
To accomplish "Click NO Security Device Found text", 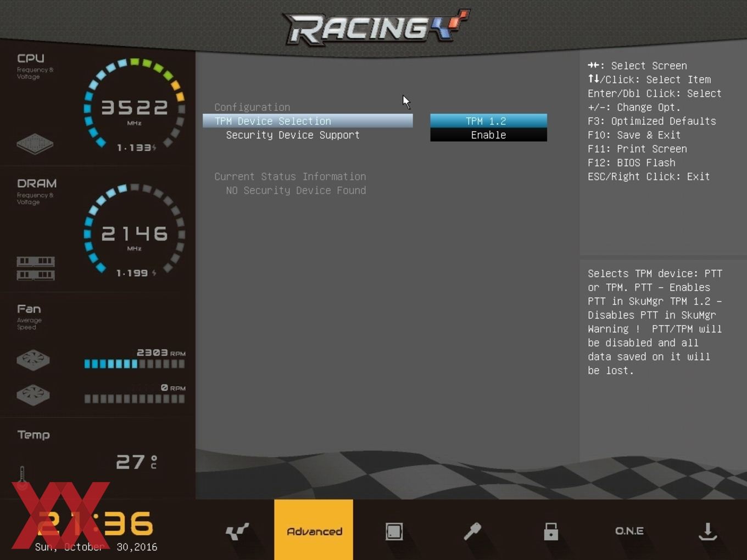I will (x=296, y=191).
